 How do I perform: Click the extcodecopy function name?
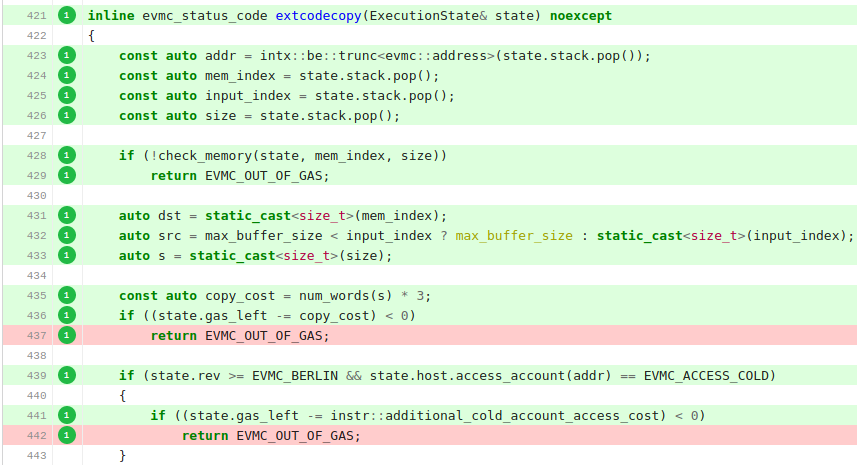click(x=318, y=16)
